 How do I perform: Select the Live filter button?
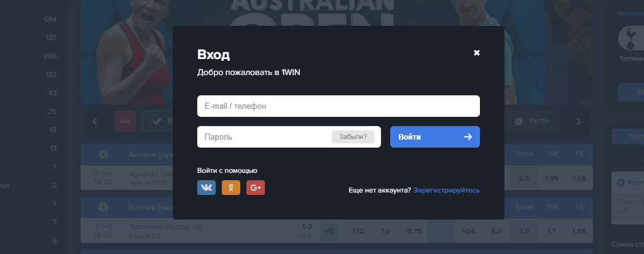[125, 121]
